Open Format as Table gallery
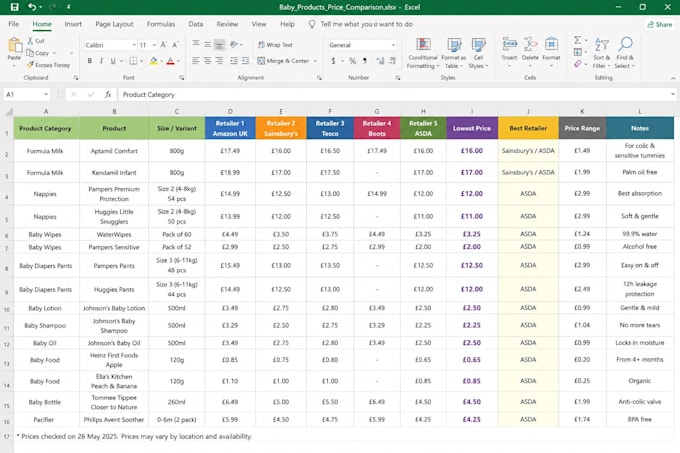 tap(454, 53)
